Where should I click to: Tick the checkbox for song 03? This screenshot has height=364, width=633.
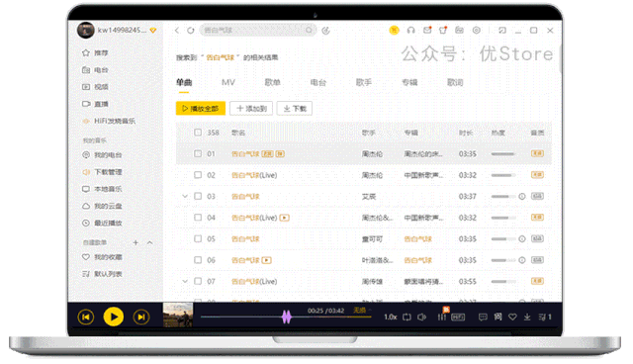198,196
